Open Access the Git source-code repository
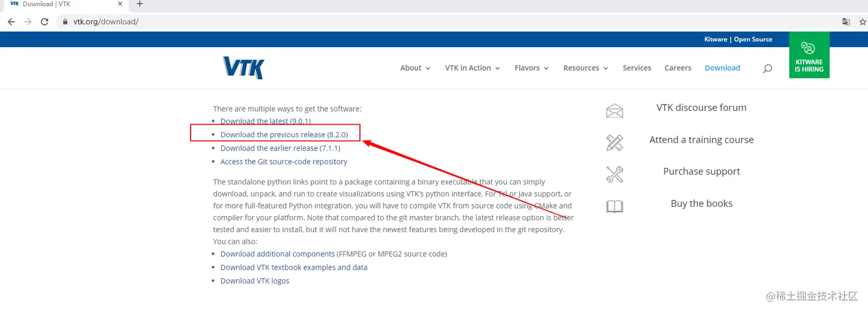This screenshot has height=312, width=868. [x=284, y=161]
